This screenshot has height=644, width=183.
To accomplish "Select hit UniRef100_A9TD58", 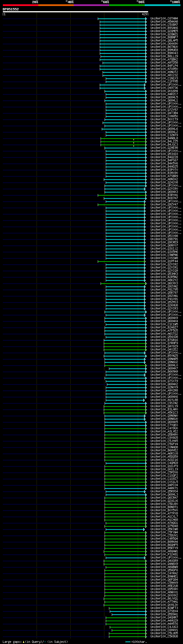I will click(164, 63).
